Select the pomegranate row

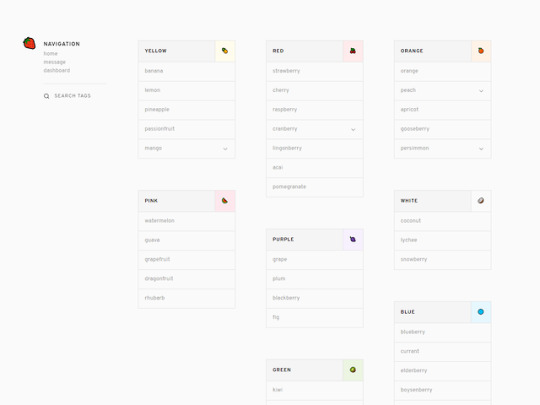click(315, 187)
